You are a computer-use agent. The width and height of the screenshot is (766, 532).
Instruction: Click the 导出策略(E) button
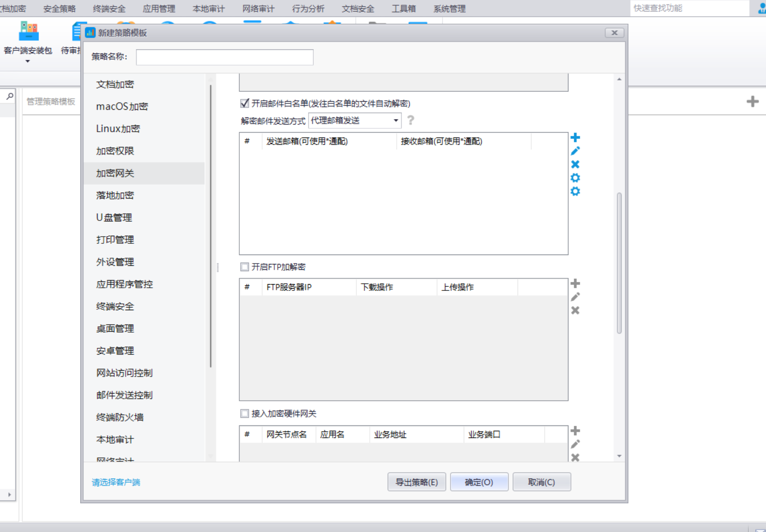(416, 482)
